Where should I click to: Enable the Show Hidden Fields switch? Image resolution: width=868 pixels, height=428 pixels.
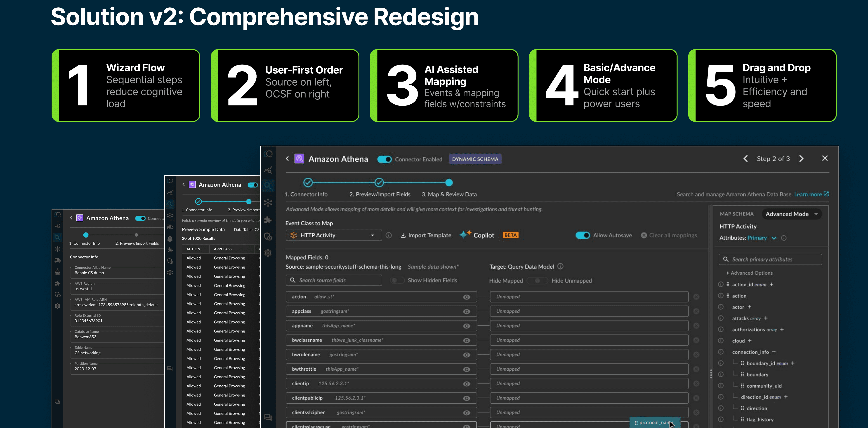[x=397, y=280]
